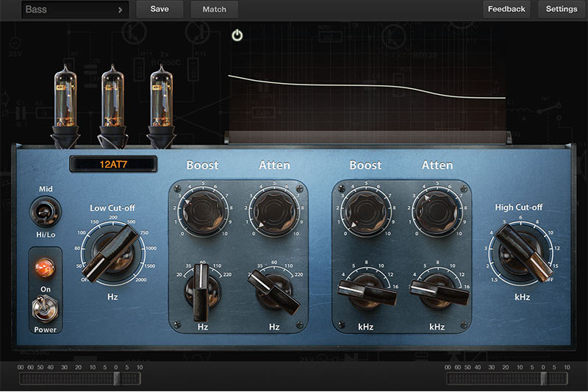Click the Low Cut-off Hz knob
Screen dimensions: 588x392
(x=113, y=252)
